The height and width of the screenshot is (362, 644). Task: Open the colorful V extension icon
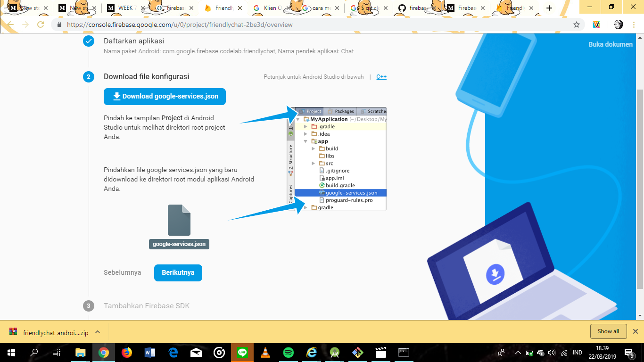coord(596,25)
